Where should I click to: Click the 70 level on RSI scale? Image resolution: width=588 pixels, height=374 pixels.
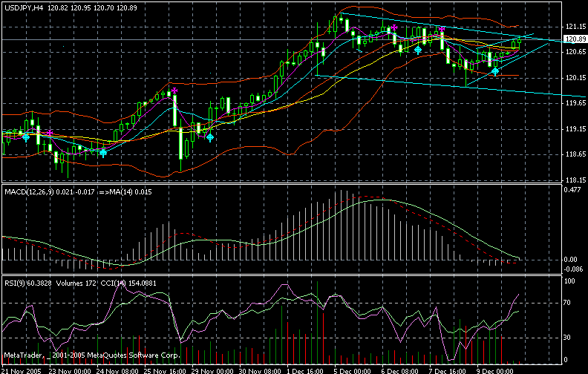click(x=568, y=303)
